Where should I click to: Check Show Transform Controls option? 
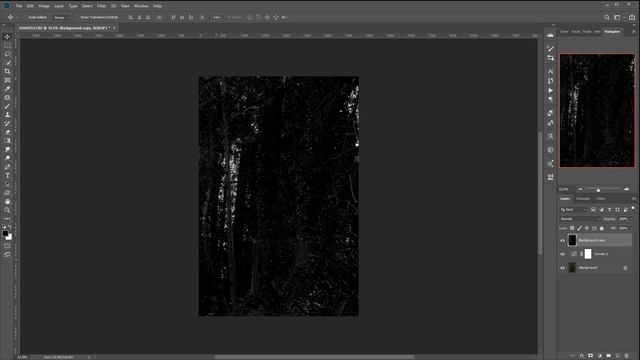tap(77, 18)
